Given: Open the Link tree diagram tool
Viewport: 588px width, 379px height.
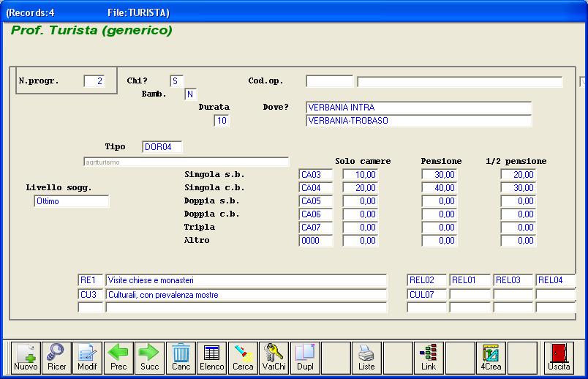Looking at the screenshot, I should pyautogui.click(x=429, y=358).
